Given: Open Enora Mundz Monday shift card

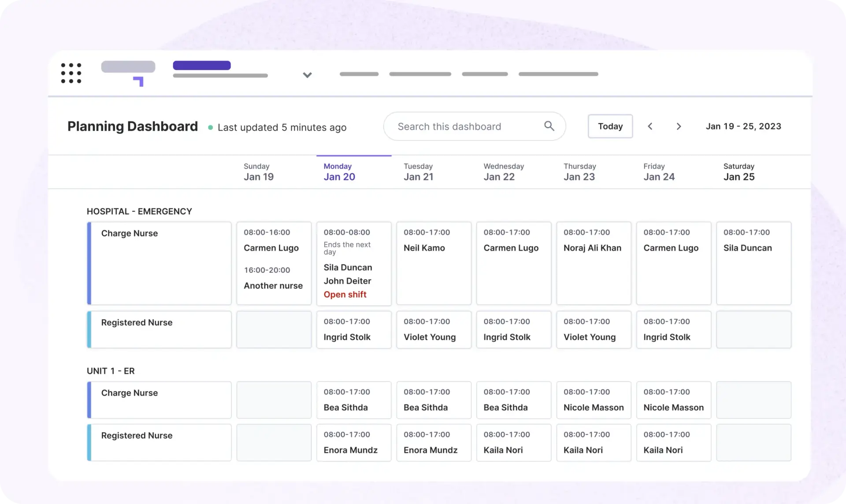Looking at the screenshot, I should pos(353,442).
